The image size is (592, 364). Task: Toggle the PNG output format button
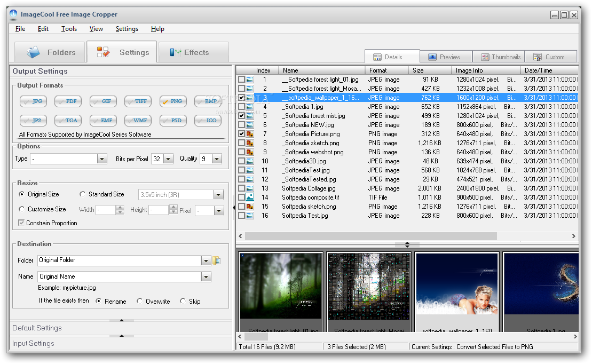pyautogui.click(x=173, y=101)
